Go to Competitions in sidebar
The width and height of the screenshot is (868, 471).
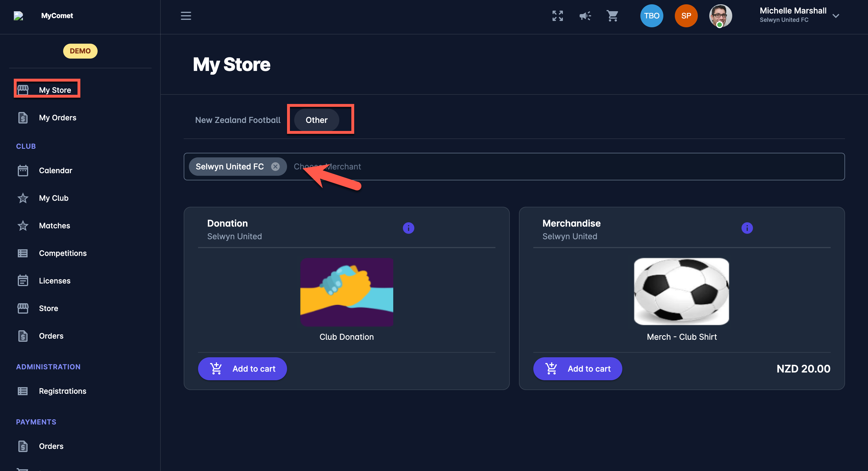63,253
